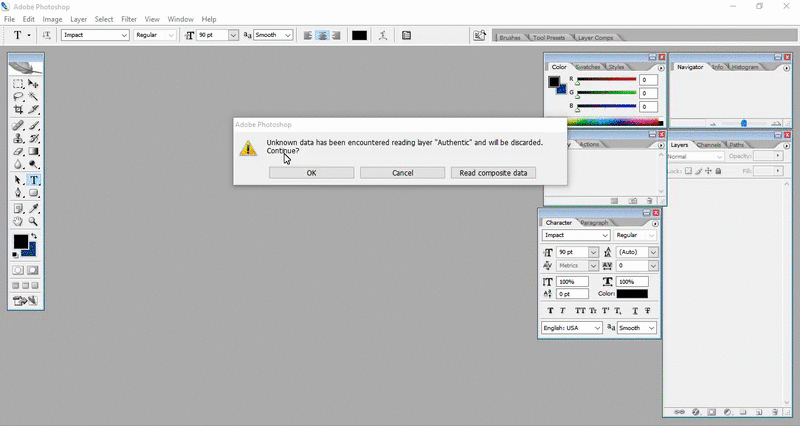Select the Path Selection tool
Screen dimensions: 800x426
[18, 180]
